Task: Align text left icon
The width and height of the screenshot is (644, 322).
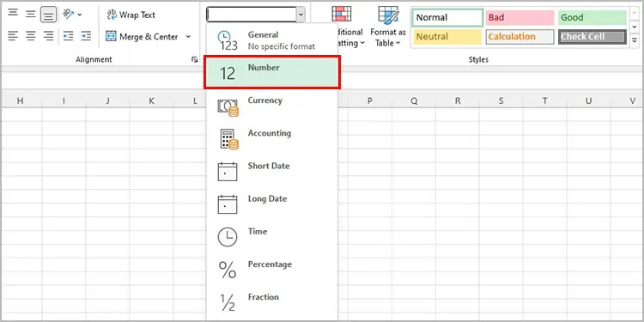Action: pos(13,37)
